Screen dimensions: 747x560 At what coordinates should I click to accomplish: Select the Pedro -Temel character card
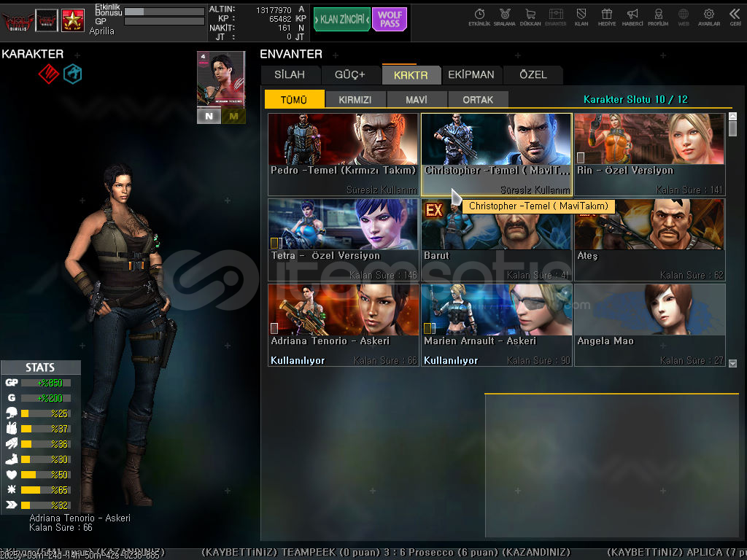(343, 155)
